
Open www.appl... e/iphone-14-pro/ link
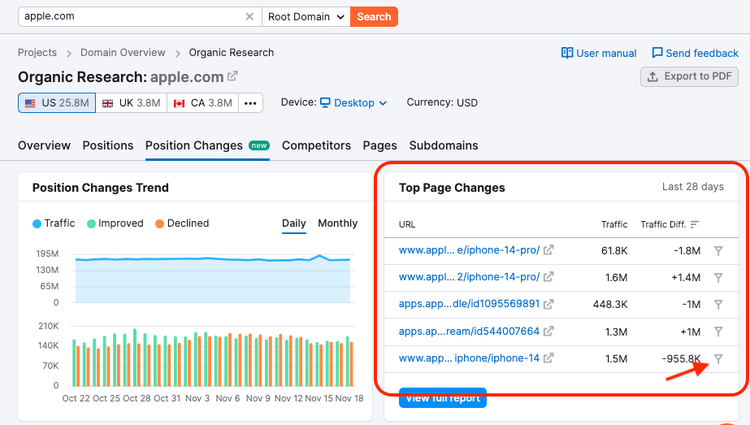(x=469, y=250)
